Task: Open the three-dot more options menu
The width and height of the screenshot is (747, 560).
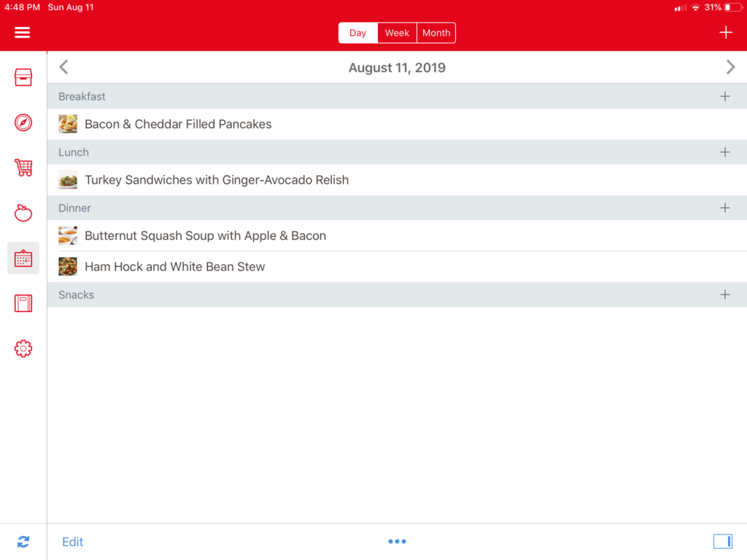Action: pos(397,542)
